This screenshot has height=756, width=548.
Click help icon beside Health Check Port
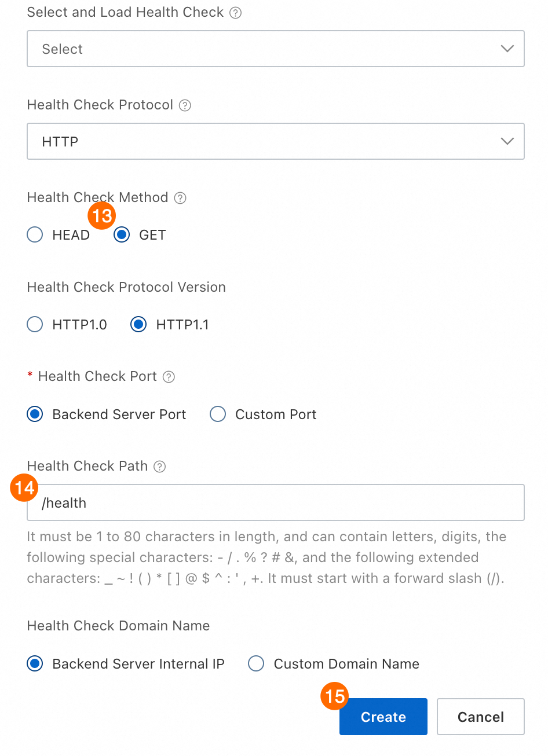coord(169,377)
